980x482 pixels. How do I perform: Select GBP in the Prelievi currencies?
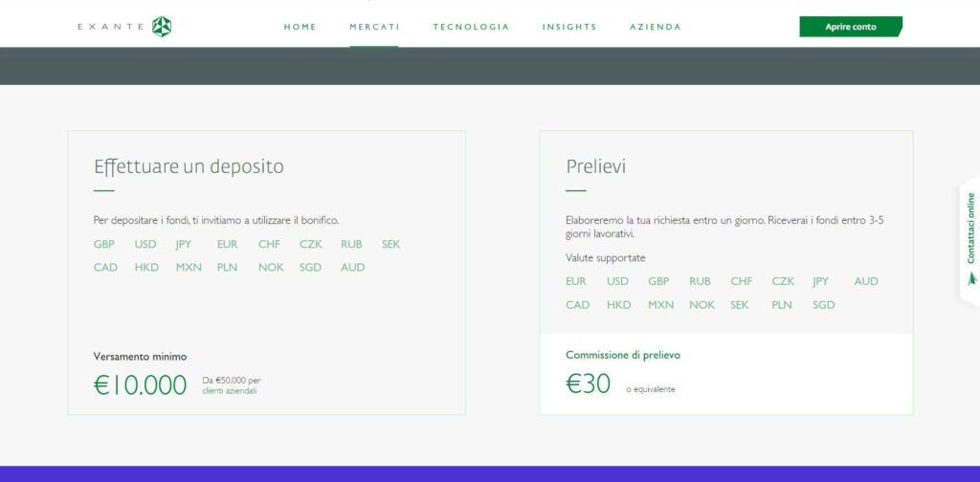tap(658, 281)
